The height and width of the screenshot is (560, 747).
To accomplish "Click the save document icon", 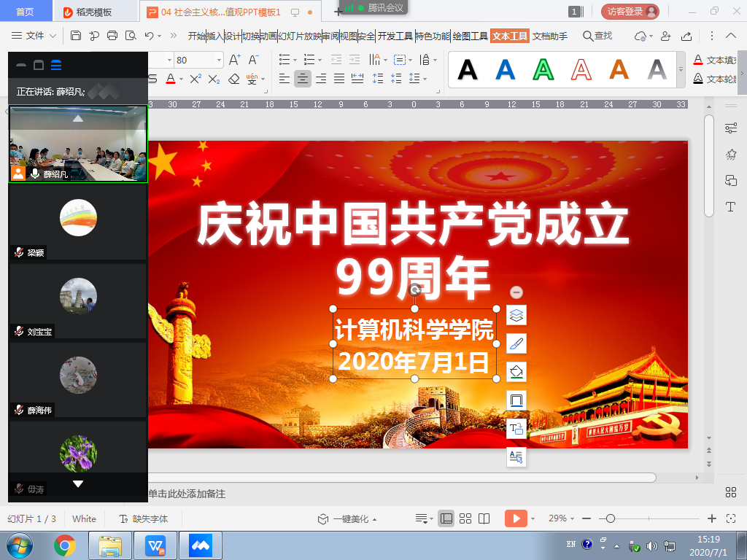I will (x=76, y=36).
